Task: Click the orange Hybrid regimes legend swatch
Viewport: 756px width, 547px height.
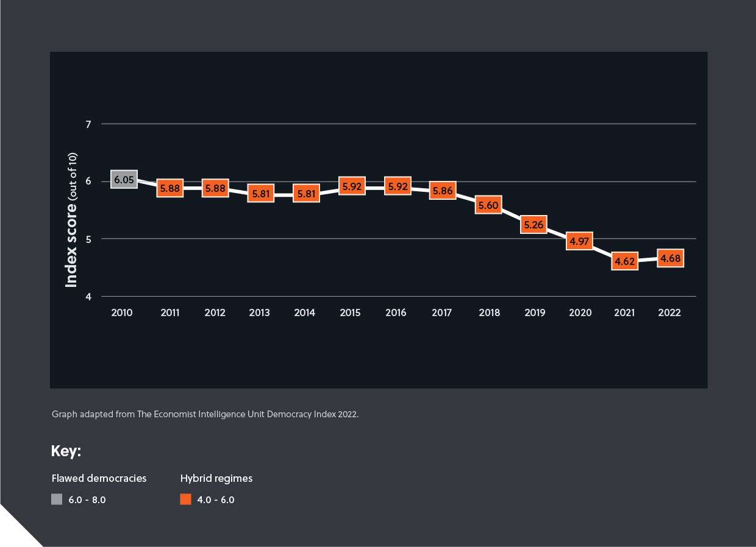Action: 186,499
